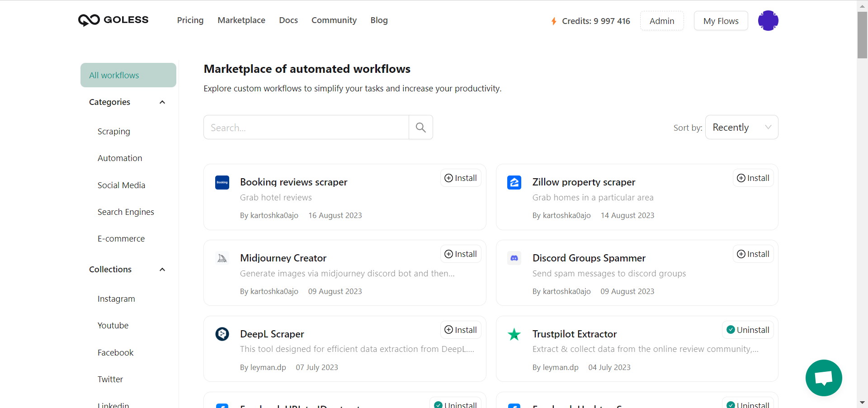Filter by the Social Media category
The image size is (868, 408).
tap(121, 185)
